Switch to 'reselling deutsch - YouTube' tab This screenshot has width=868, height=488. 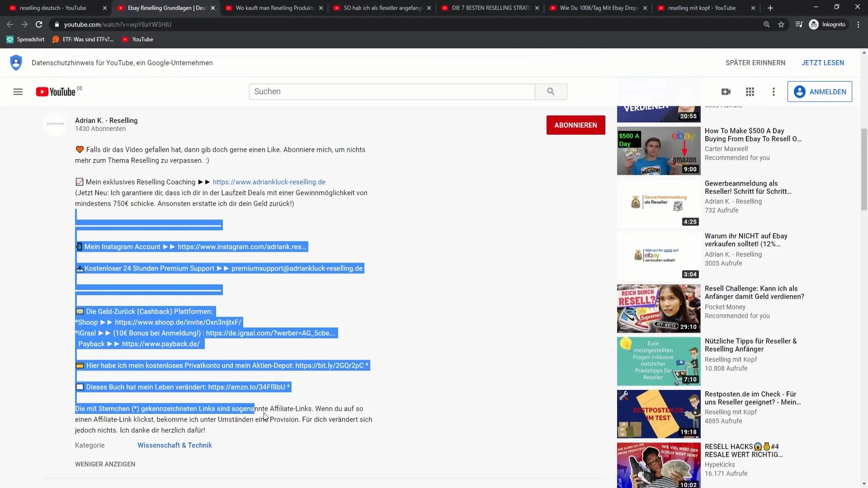pyautogui.click(x=53, y=8)
